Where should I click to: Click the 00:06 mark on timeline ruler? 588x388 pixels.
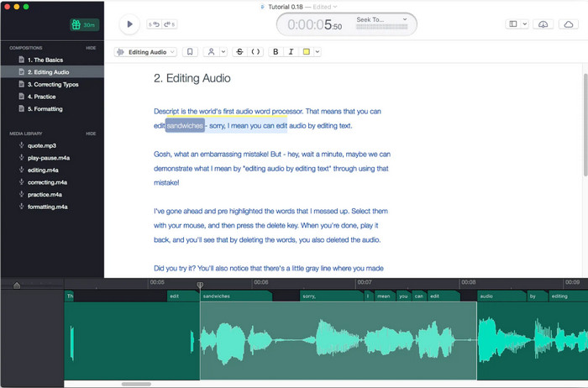pyautogui.click(x=260, y=282)
